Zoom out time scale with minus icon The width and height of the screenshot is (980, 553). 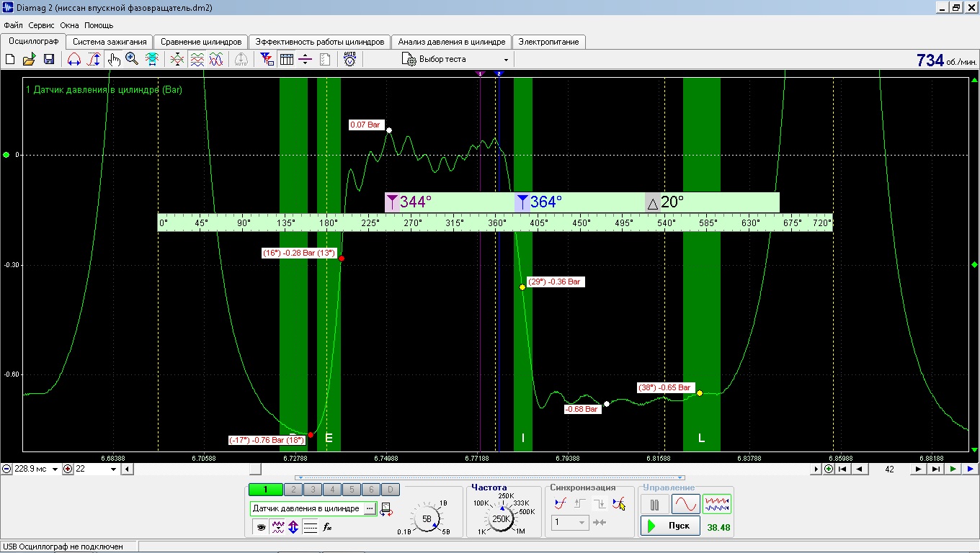click(6, 469)
